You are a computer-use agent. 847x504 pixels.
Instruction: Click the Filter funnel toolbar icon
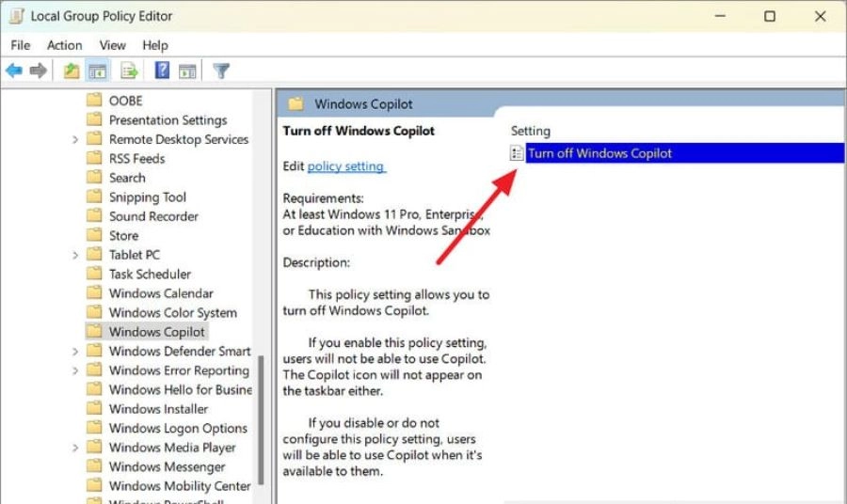pos(221,71)
